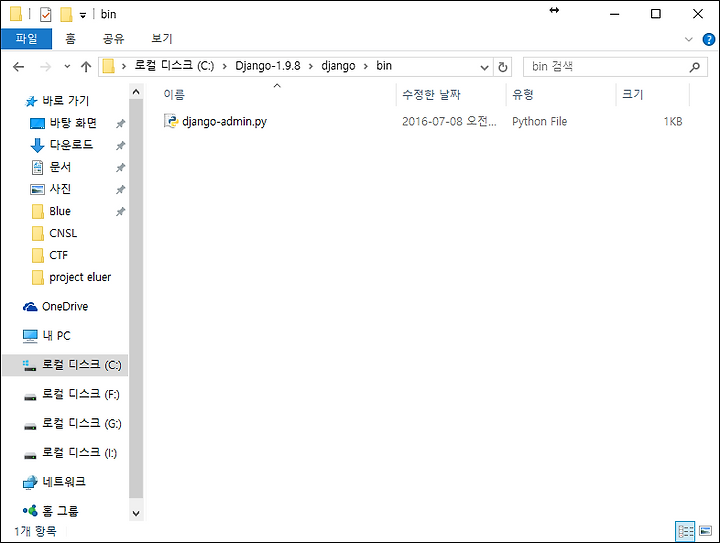720x543 pixels.
Task: Switch to the 홈 ribbon tab
Action: [70, 39]
